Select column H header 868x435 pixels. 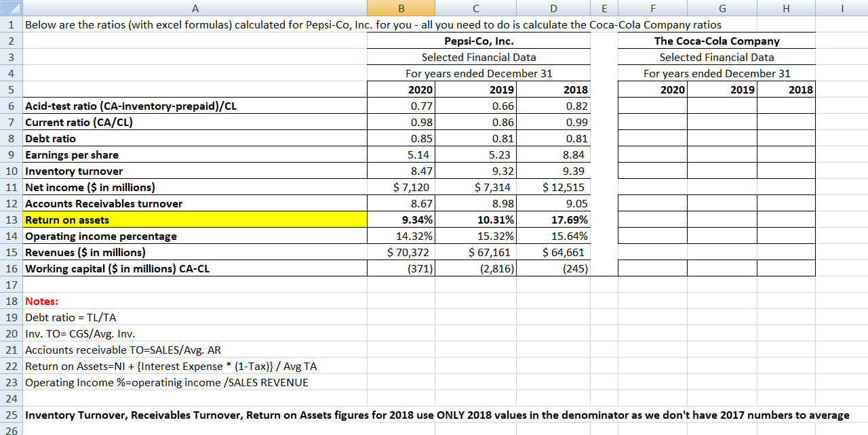click(x=786, y=8)
